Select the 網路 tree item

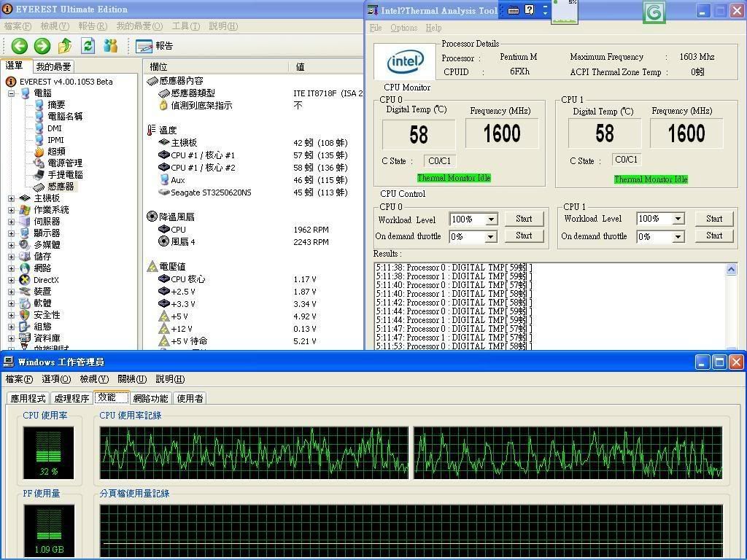point(42,268)
